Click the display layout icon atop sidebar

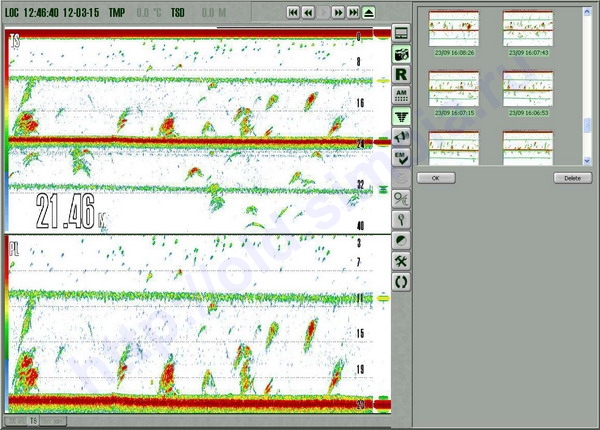tap(401, 34)
